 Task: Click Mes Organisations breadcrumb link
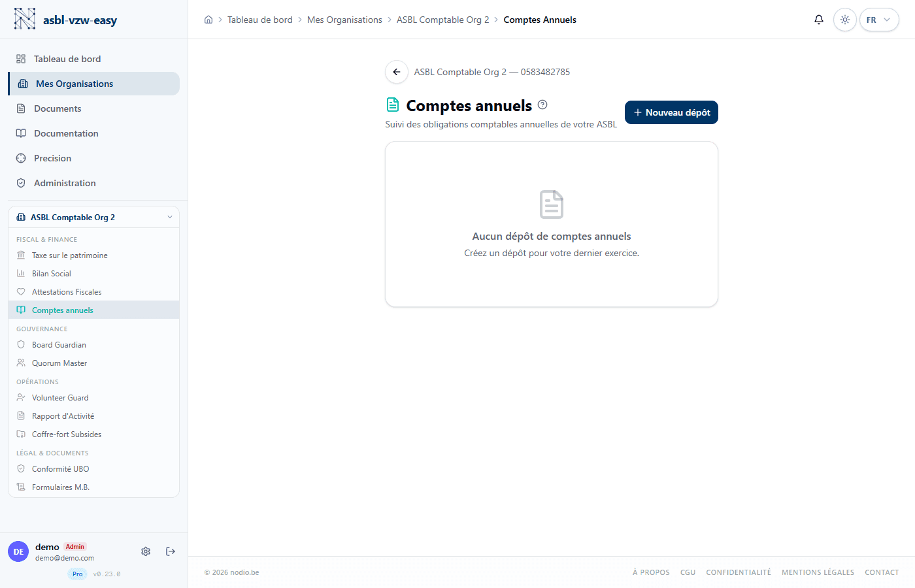coord(344,20)
